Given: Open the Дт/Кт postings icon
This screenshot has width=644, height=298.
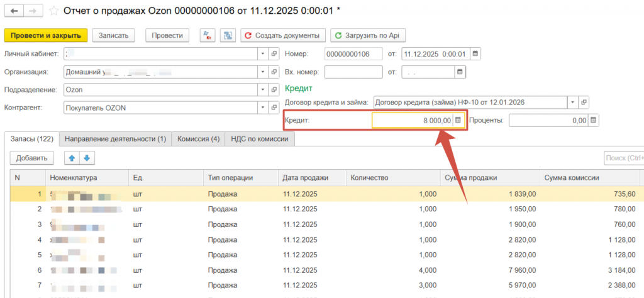Looking at the screenshot, I should tap(207, 35).
